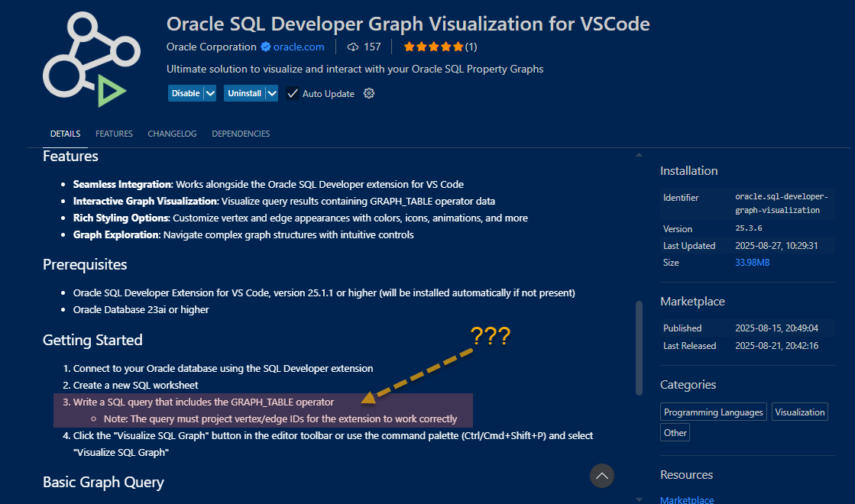
Task: Click the extension identifier value
Action: 782,203
